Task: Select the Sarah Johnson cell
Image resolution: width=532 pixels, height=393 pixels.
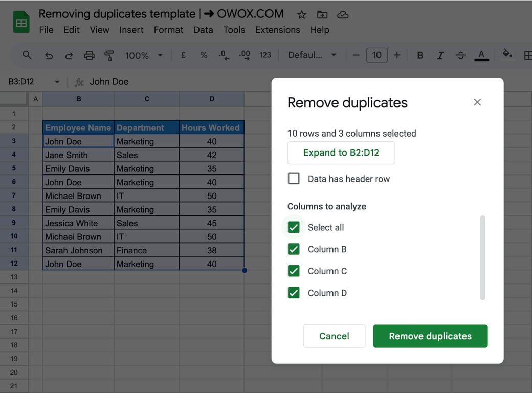Action: click(78, 250)
